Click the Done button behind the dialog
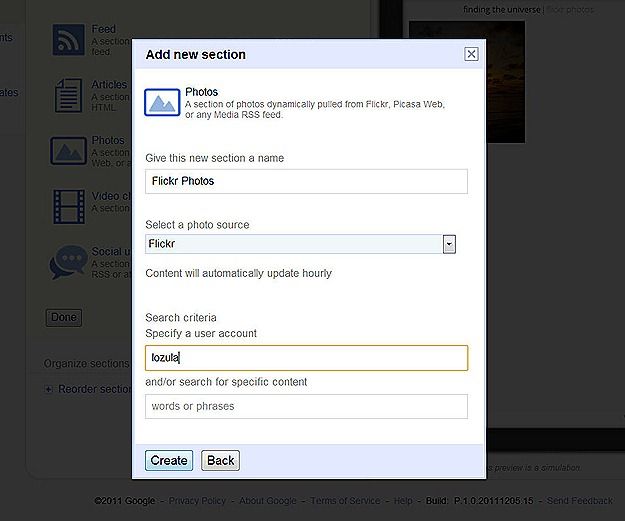 [64, 318]
